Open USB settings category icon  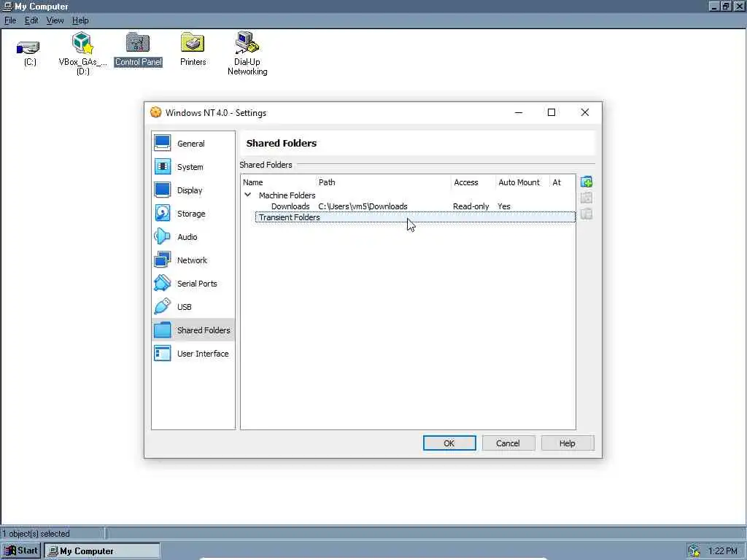163,307
